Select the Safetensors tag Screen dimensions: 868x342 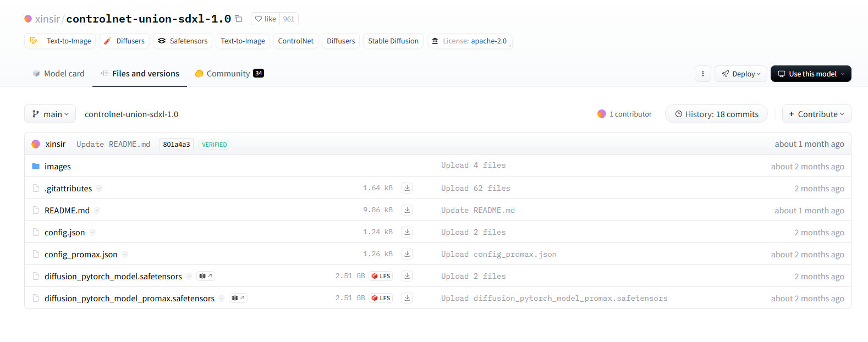click(183, 41)
